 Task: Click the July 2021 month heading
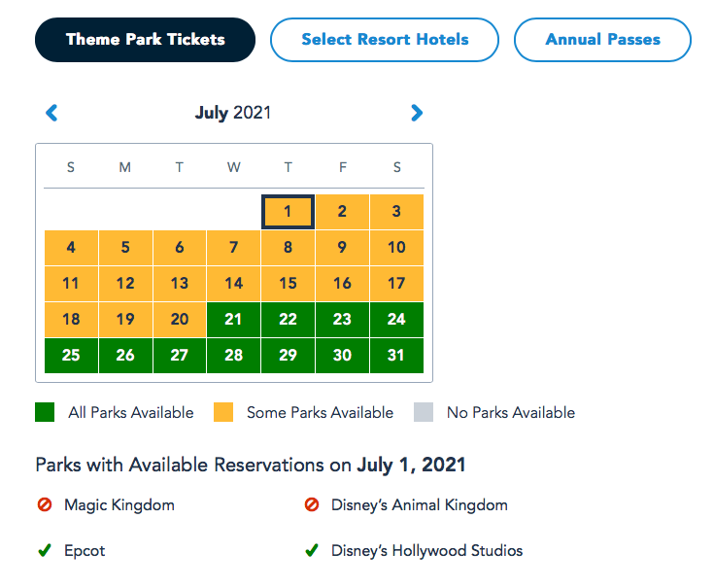233,113
